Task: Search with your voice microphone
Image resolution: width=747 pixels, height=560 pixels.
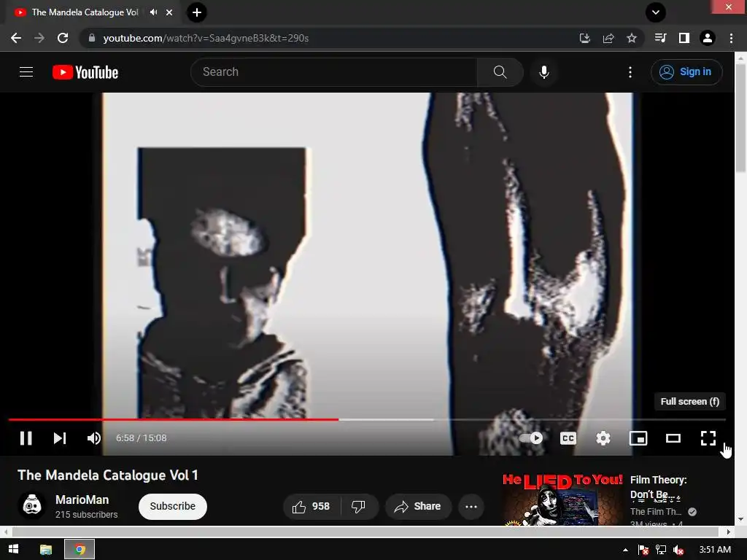Action: [544, 72]
